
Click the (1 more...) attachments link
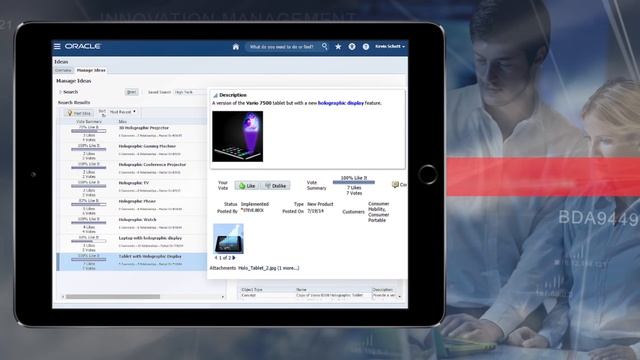tap(288, 268)
